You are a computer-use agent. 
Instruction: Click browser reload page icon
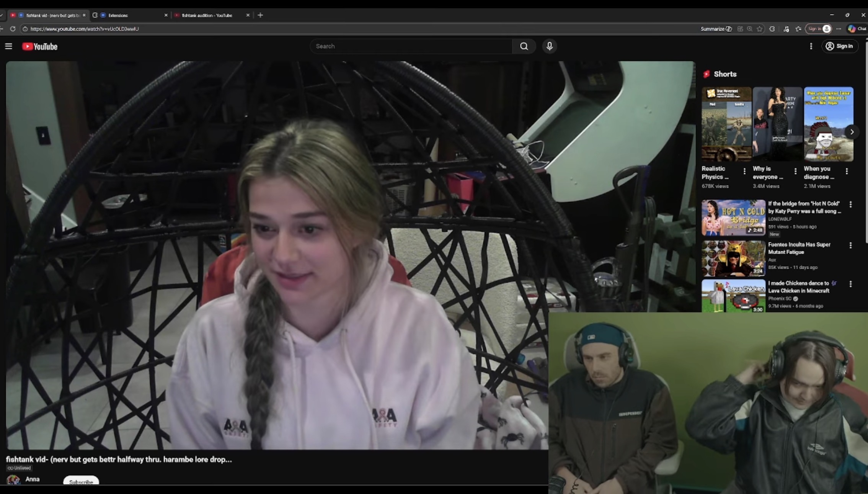[x=13, y=29]
